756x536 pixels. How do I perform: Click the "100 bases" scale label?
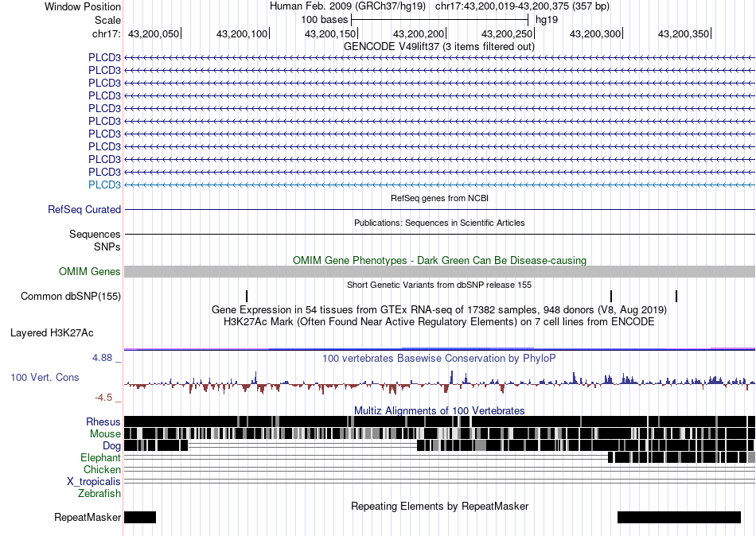[x=324, y=20]
